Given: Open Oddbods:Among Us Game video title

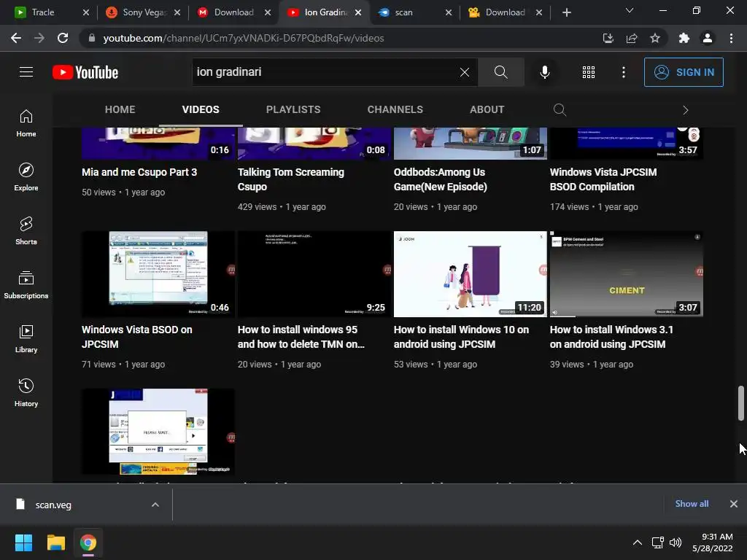Looking at the screenshot, I should (x=440, y=179).
